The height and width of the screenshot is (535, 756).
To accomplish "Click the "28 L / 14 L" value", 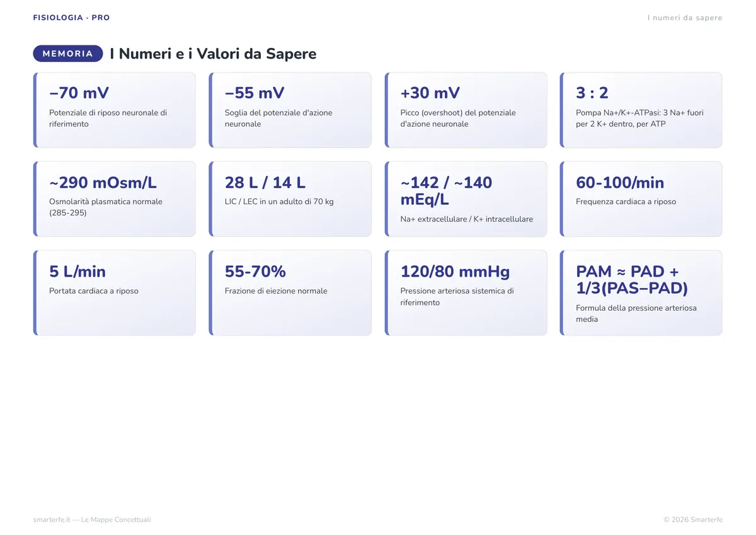I will [x=265, y=183].
